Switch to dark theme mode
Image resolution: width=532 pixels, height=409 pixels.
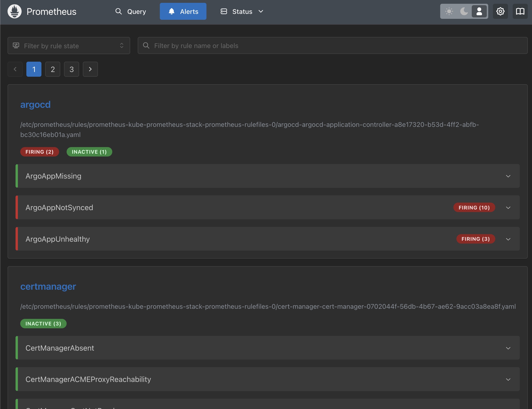tap(463, 11)
